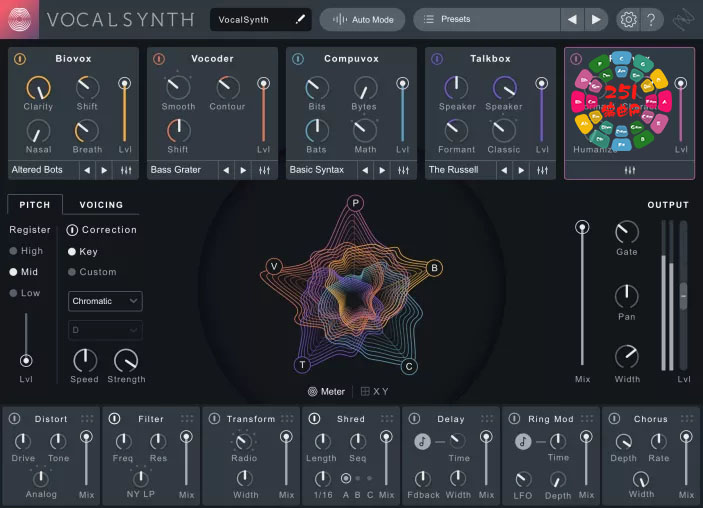Image resolution: width=703 pixels, height=508 pixels.
Task: Open The Russell preset list
Action: 460,170
